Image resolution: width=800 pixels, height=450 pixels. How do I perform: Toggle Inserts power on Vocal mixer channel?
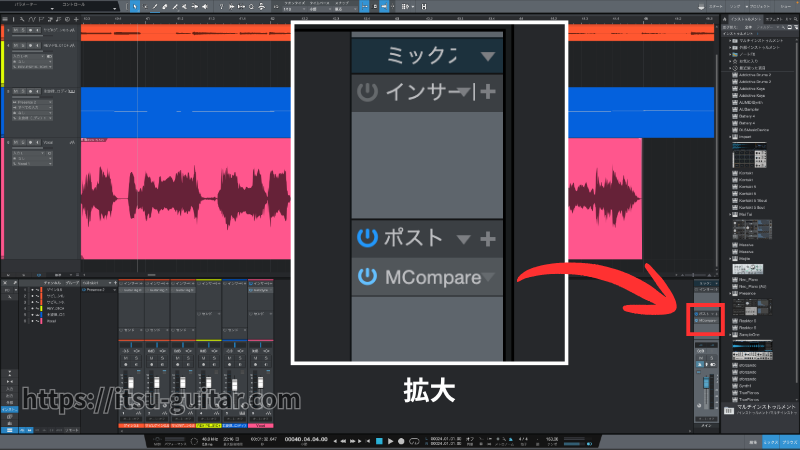pyautogui.click(x=251, y=283)
